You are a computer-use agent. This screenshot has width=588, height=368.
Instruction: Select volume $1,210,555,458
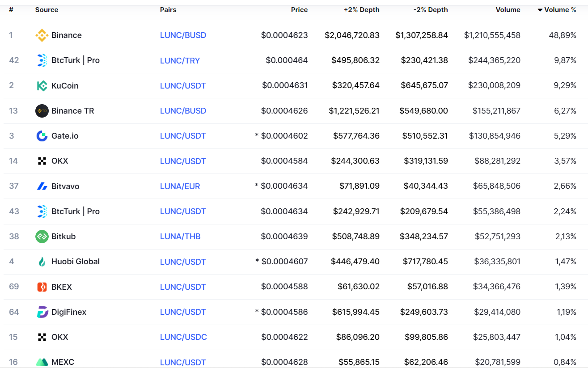pyautogui.click(x=492, y=35)
